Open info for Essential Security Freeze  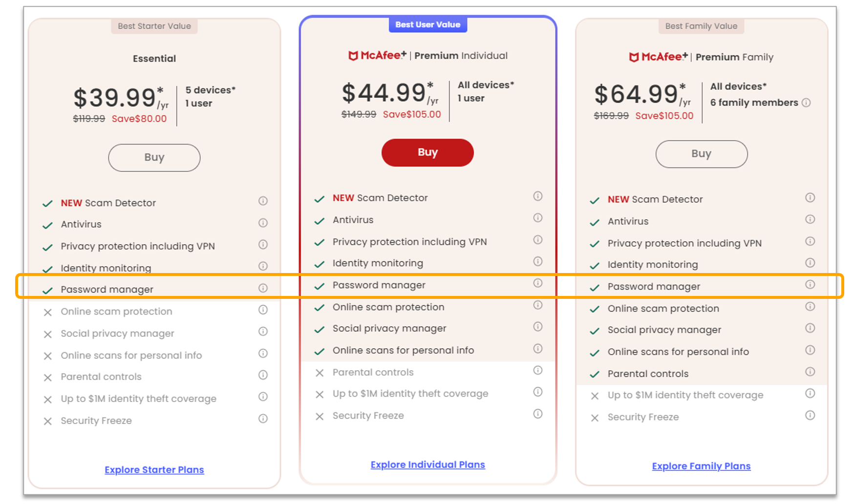coord(263,419)
